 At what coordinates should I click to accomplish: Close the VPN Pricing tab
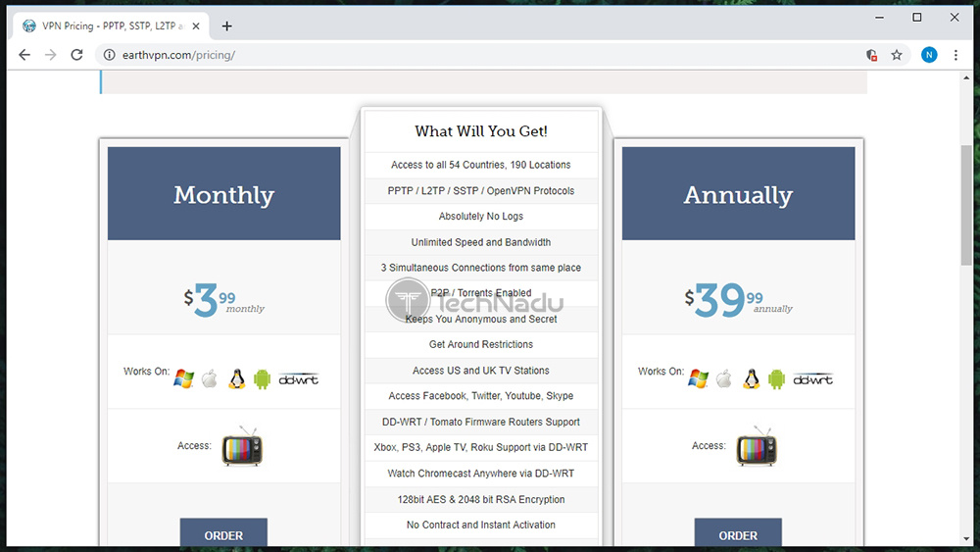coord(196,26)
